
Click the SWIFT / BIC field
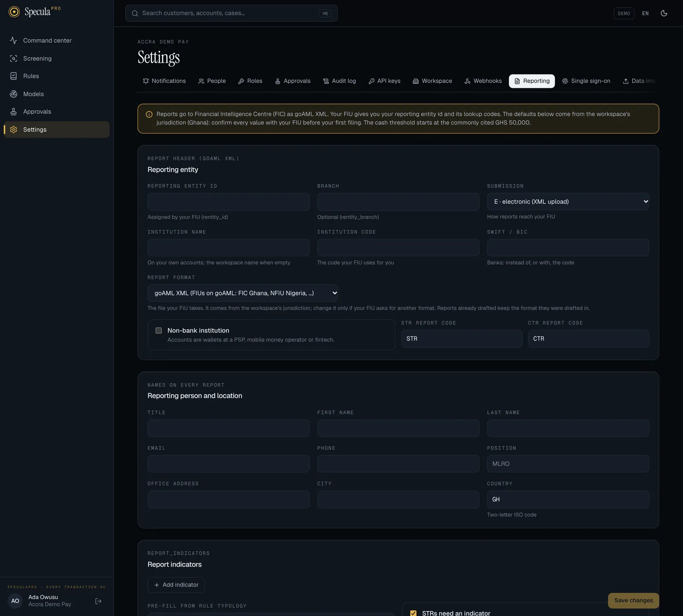coord(568,248)
